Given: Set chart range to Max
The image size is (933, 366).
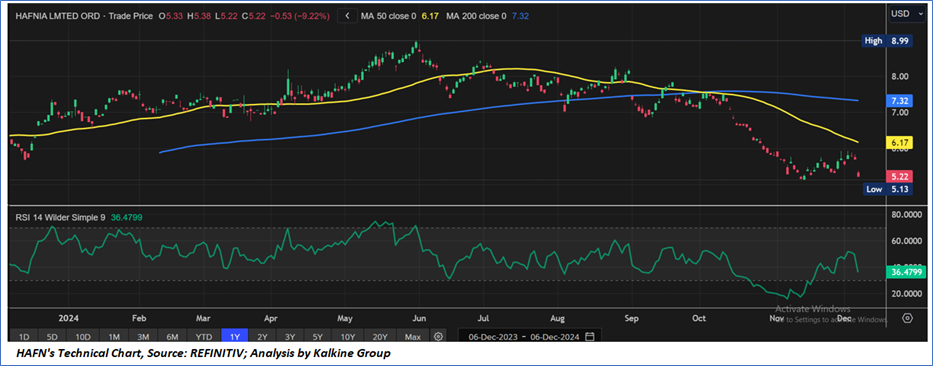Looking at the screenshot, I should [412, 337].
